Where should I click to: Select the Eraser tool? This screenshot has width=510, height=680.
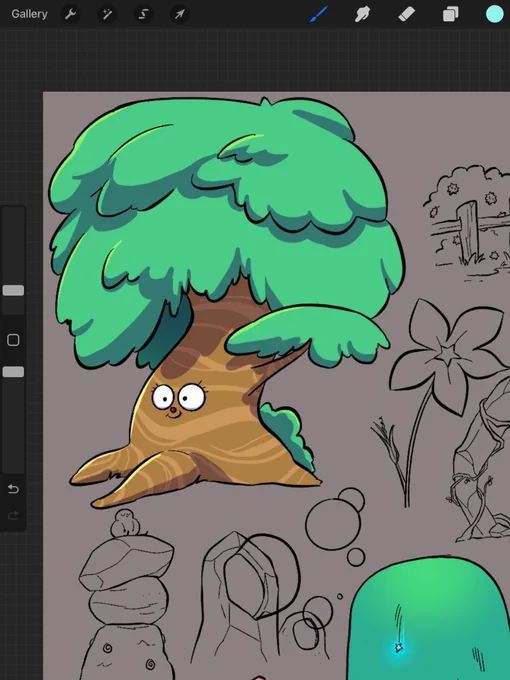point(406,14)
